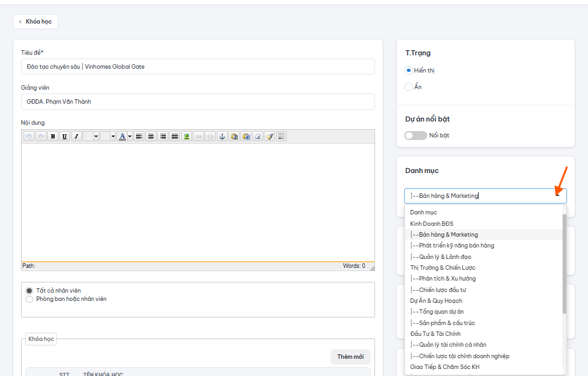Viewport: 588px width, 376px height.
Task: Pick the Chiến lược đầu tư option
Action: pos(484,289)
